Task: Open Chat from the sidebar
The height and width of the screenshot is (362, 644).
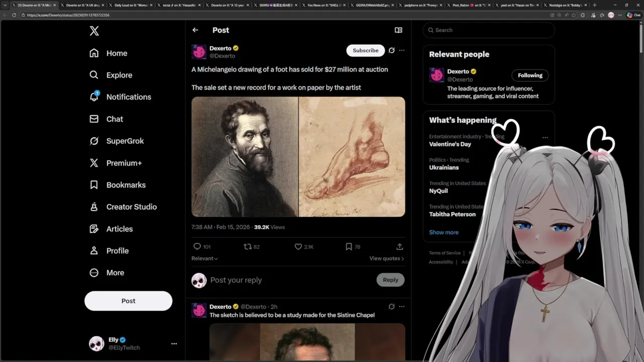Action: (x=106, y=119)
